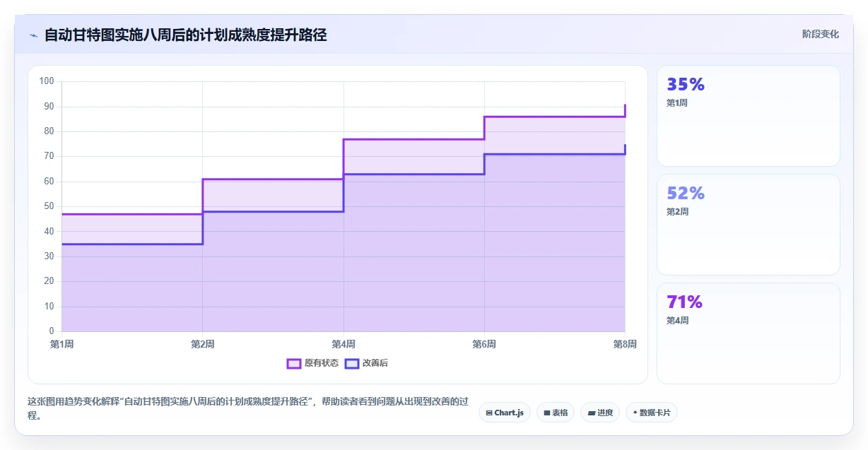
Task: Click the 数据卡片 tag
Action: [652, 413]
